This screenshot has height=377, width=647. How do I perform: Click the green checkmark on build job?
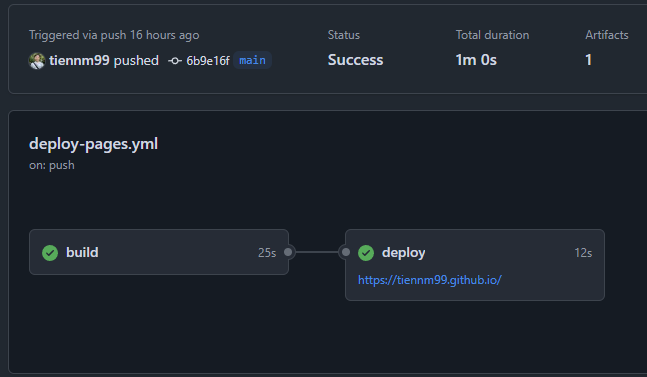pyautogui.click(x=50, y=252)
